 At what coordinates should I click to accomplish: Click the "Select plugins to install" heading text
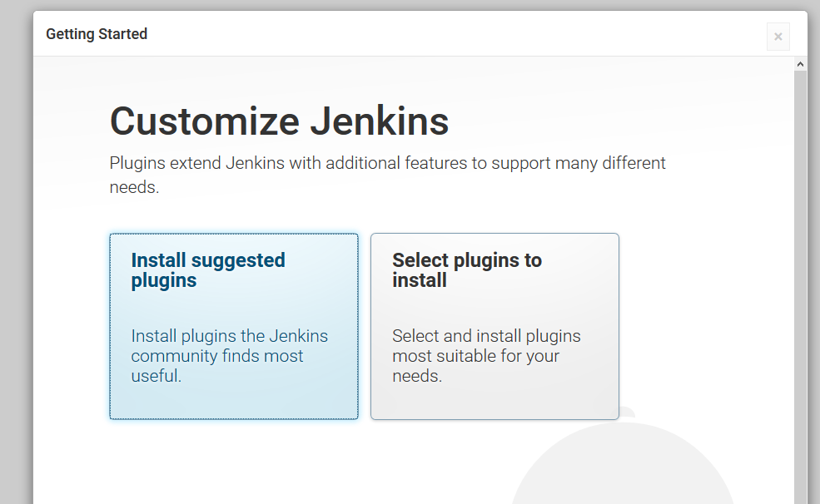466,270
